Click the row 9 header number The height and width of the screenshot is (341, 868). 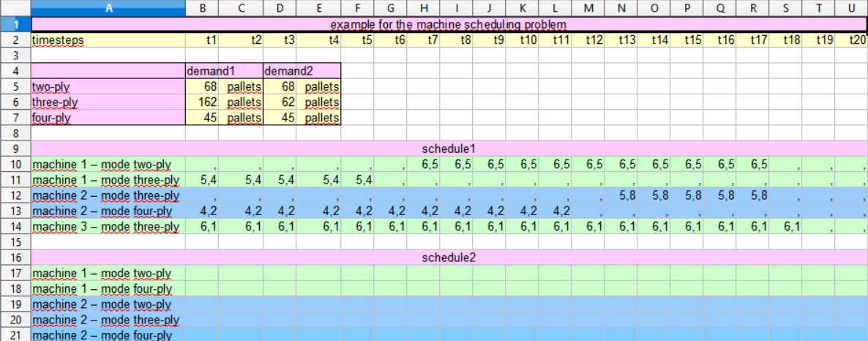15,149
